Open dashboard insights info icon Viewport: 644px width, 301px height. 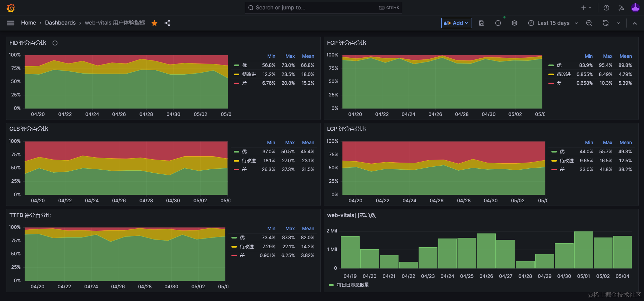(x=498, y=23)
